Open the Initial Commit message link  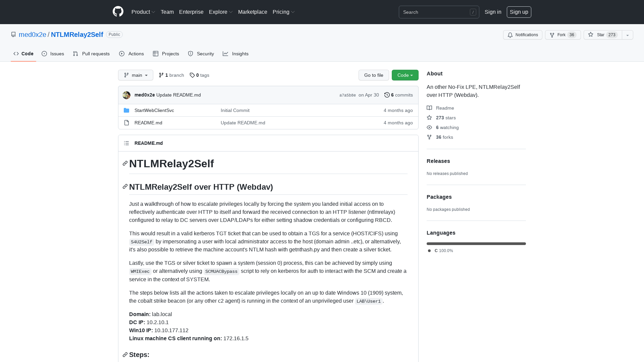tap(235, 110)
